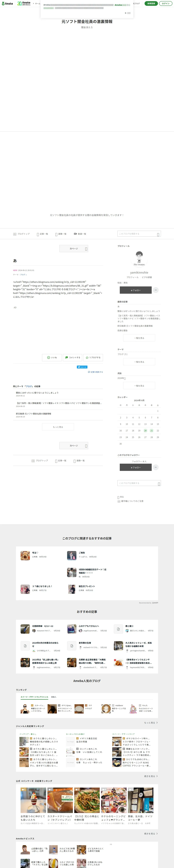Open the プロフィール link under the username
The width and height of the screenshot is (174, 868).
point(132,277)
